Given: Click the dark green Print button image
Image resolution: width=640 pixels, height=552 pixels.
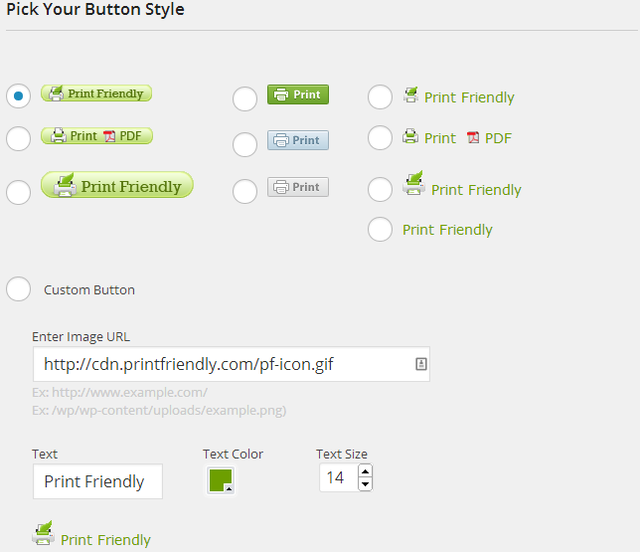Looking at the screenshot, I should point(298,95).
